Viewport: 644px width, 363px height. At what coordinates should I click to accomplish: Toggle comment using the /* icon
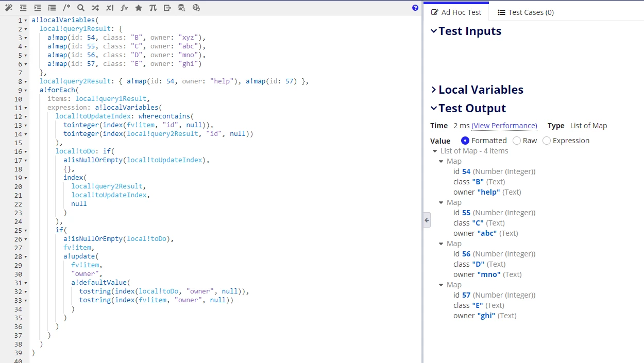[66, 8]
